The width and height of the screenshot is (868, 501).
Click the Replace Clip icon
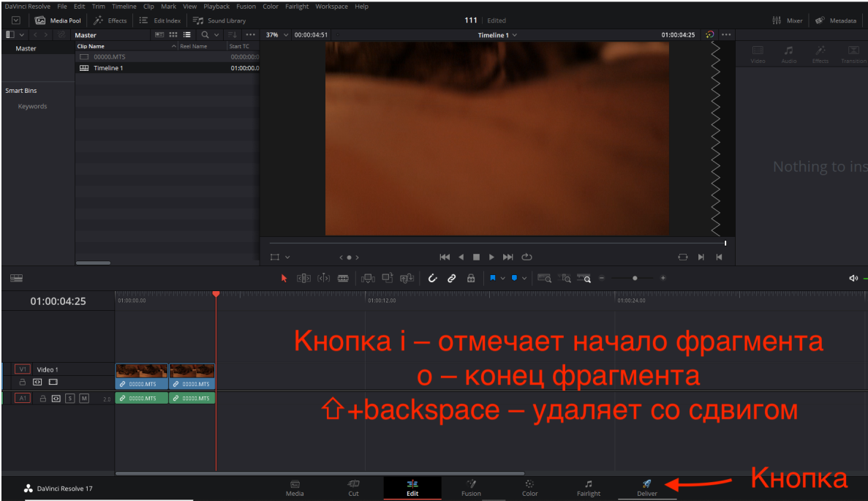pos(407,279)
